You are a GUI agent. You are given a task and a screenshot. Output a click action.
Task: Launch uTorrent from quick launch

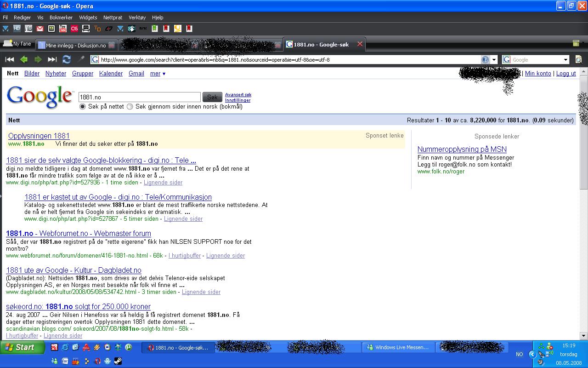(129, 347)
